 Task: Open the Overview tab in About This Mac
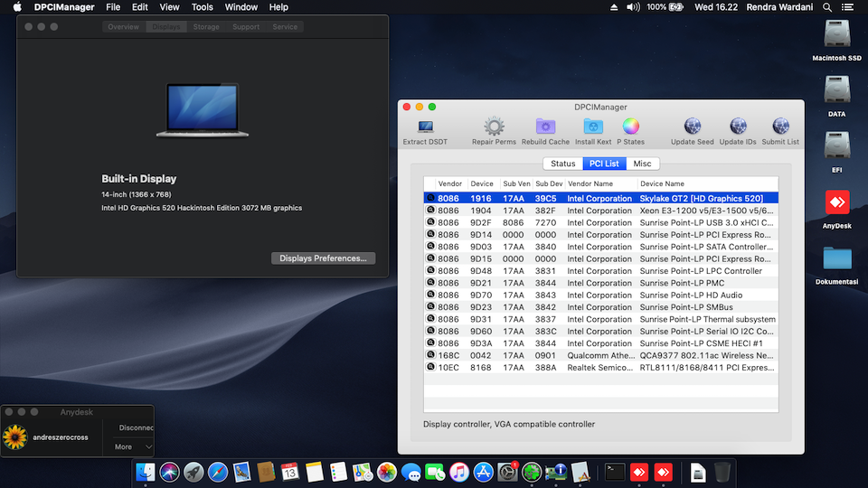[x=124, y=26]
